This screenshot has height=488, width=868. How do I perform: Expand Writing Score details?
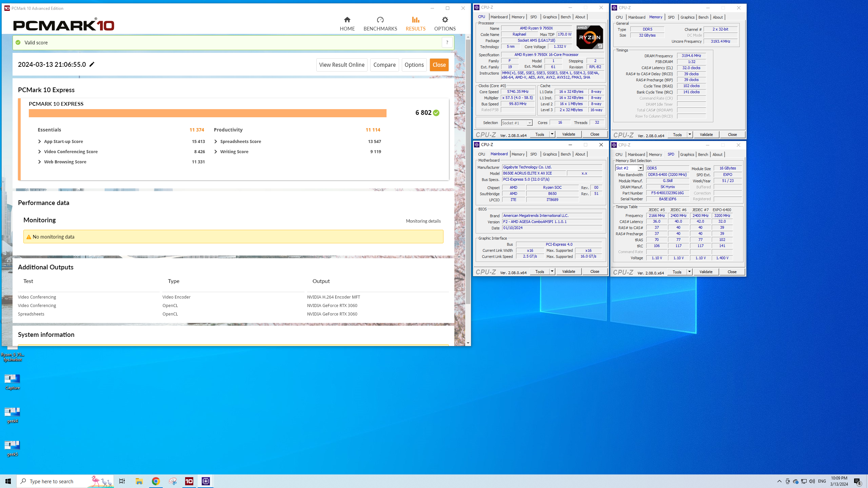216,152
